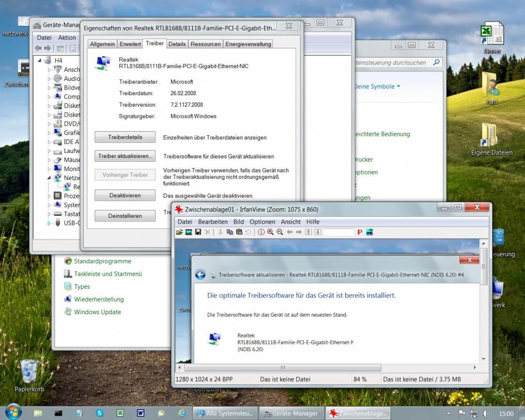Click the save floppy disk icon in IrfanView
This screenshot has height=420, width=525.
point(198,232)
